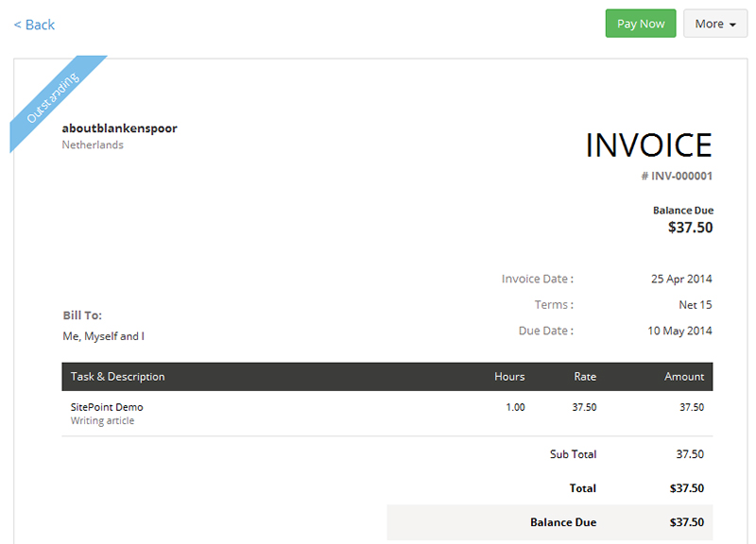The width and height of the screenshot is (756, 544).
Task: Click the Hours column header
Action: 509,377
